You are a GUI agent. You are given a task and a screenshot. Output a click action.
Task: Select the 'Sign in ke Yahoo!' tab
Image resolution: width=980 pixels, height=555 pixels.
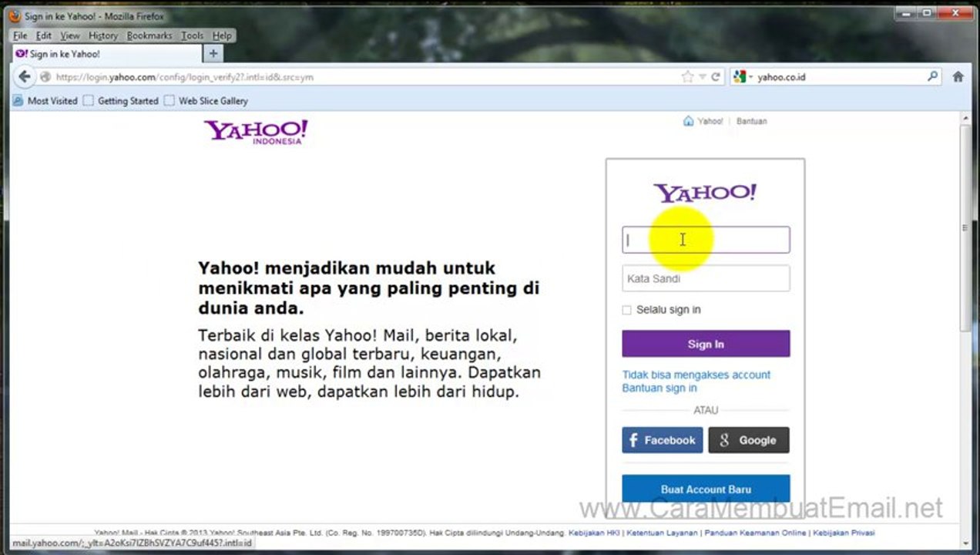pos(106,54)
